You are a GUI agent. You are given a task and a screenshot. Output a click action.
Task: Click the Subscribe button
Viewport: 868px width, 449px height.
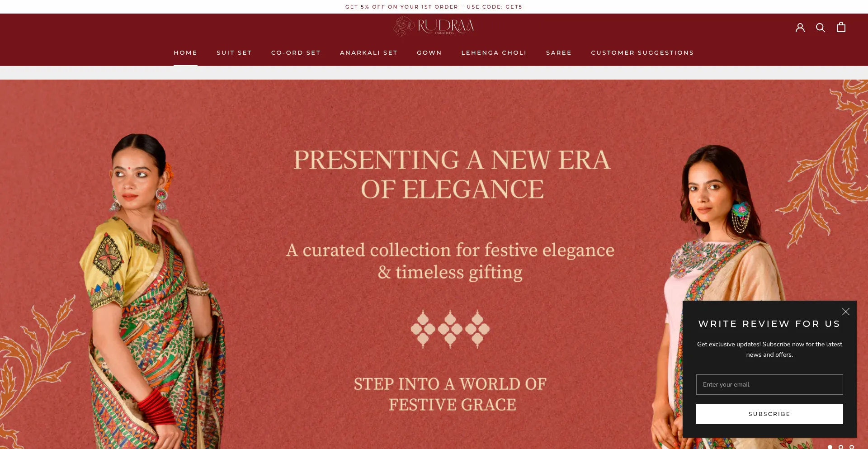click(x=769, y=414)
